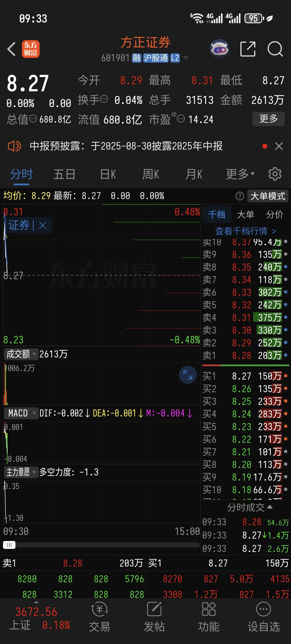The image size is (291, 644).
Task: Tap the 总值 info face icon
Action: pyautogui.click(x=33, y=119)
